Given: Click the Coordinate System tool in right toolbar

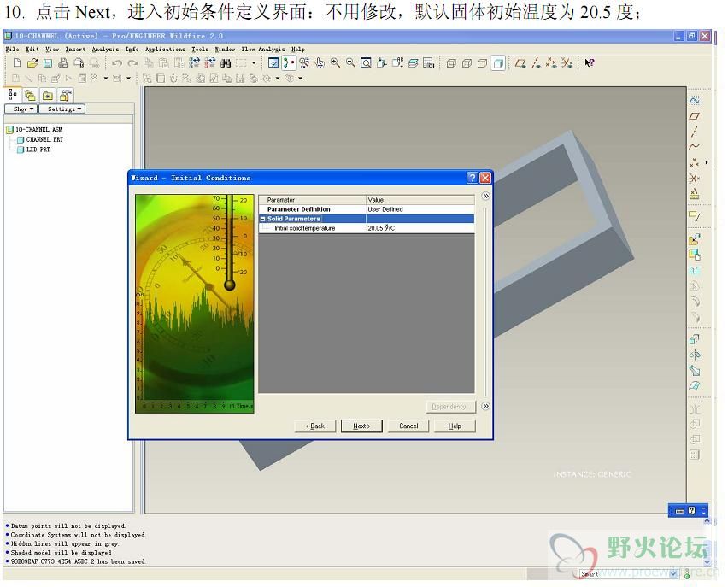Looking at the screenshot, I should 694,178.
